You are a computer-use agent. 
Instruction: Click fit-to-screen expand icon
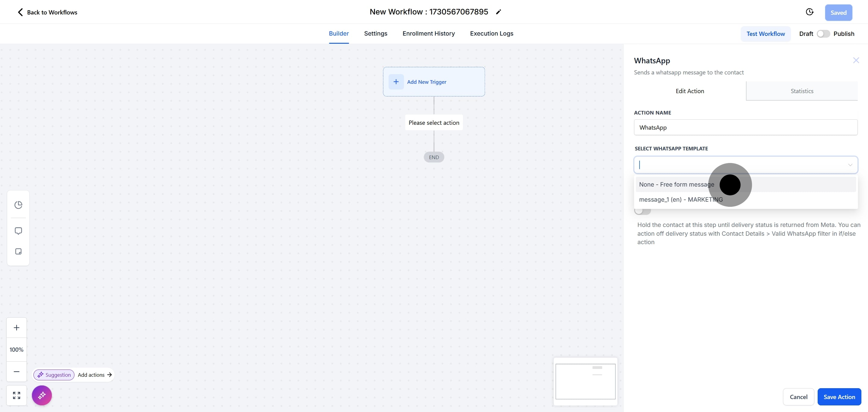click(17, 395)
